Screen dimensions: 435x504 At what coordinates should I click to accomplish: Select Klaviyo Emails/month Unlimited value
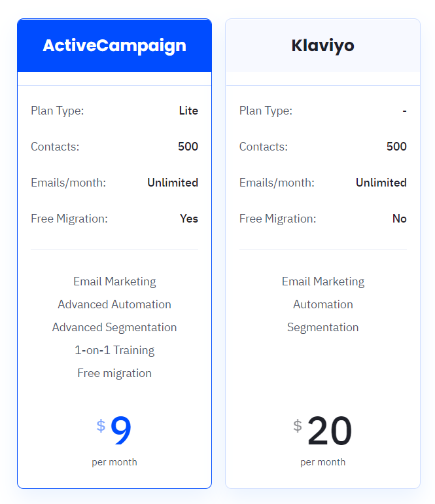(381, 183)
